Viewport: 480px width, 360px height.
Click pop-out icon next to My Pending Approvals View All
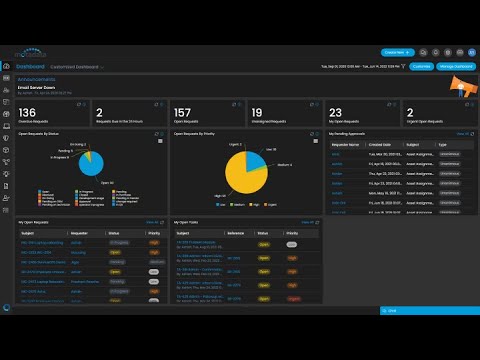(x=472, y=134)
